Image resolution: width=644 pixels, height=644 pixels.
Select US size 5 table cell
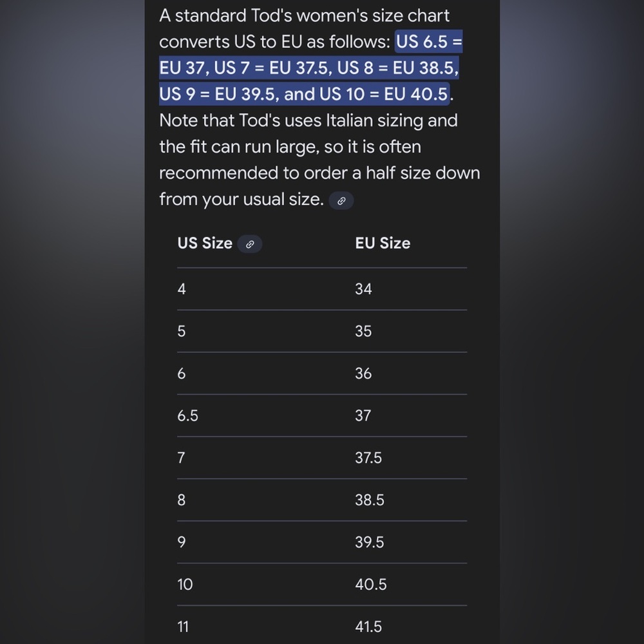[182, 331]
